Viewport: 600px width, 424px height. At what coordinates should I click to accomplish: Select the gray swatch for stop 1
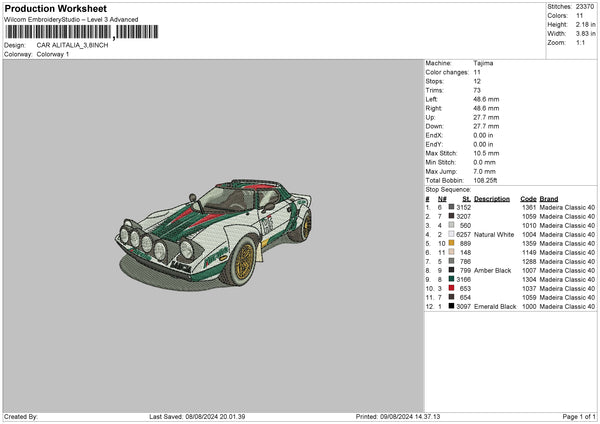pyautogui.click(x=452, y=207)
